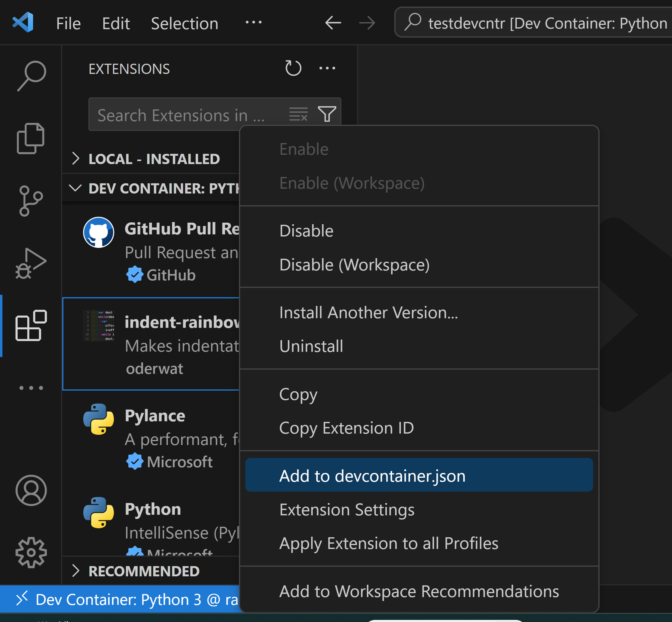
Task: Clear the extensions search results
Action: (x=298, y=114)
